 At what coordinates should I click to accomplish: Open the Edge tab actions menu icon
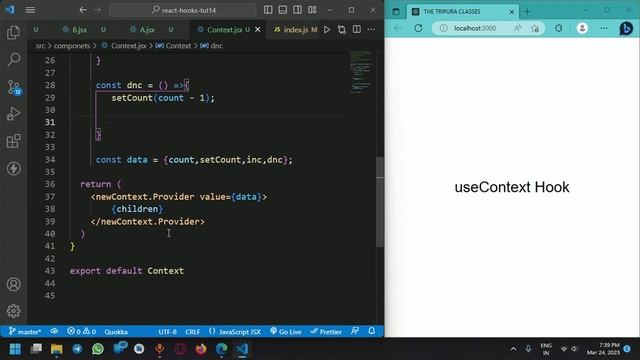[396, 11]
